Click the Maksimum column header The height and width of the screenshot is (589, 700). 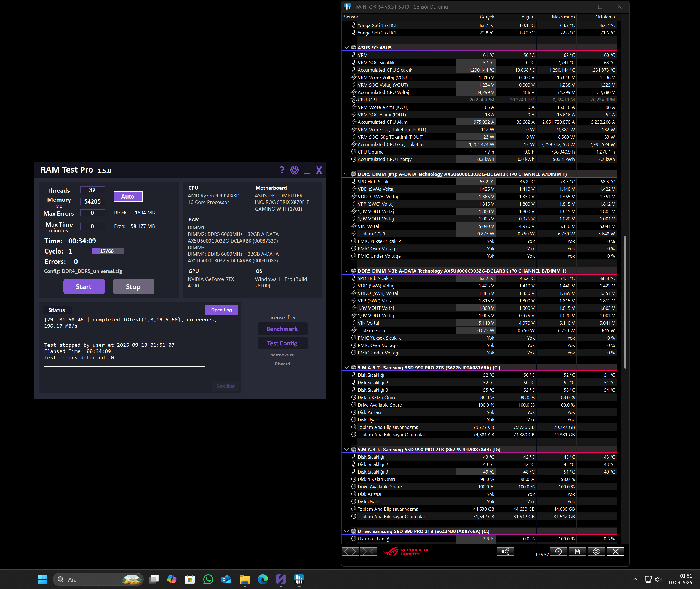click(557, 17)
